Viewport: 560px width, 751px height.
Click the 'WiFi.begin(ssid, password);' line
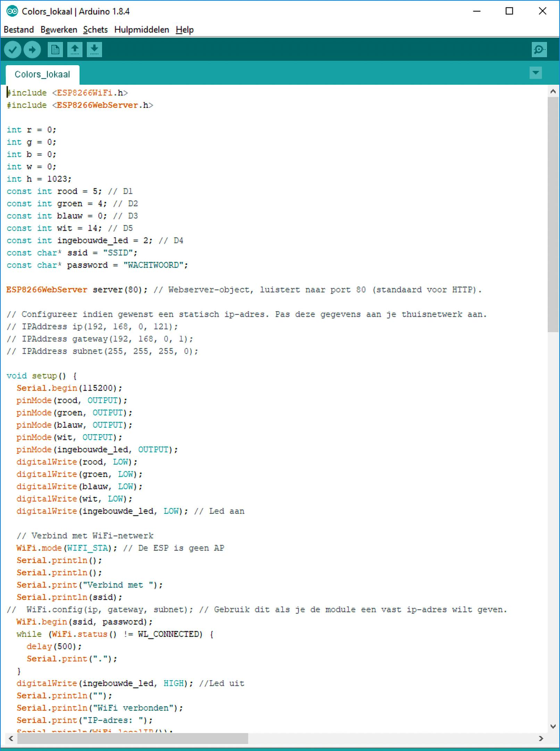point(85,622)
